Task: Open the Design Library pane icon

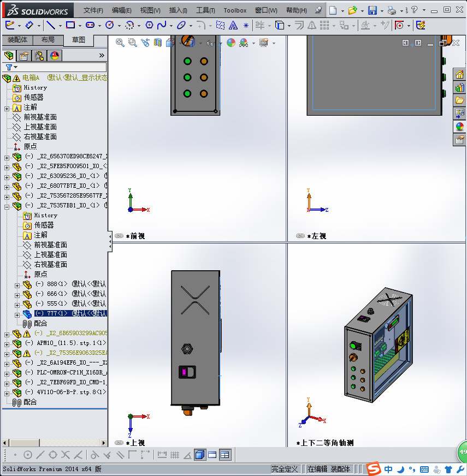Action: (459, 87)
